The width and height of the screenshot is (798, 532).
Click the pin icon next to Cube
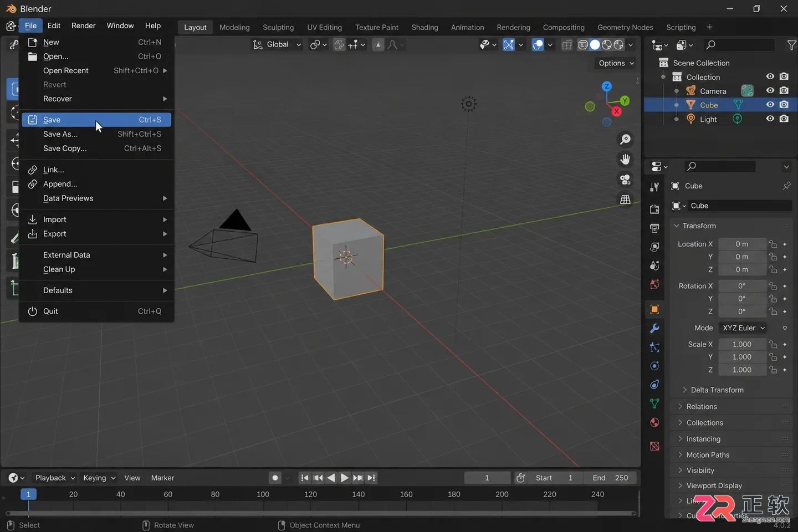pos(786,186)
